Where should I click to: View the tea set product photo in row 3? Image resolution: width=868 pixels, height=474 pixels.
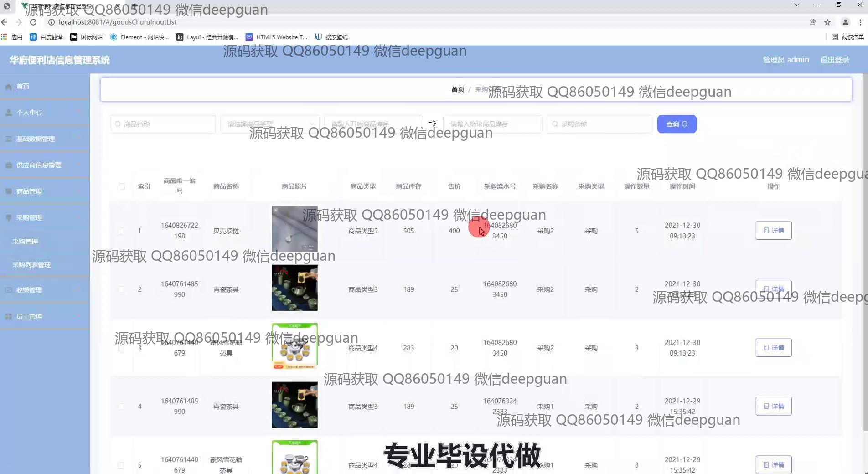[294, 346]
